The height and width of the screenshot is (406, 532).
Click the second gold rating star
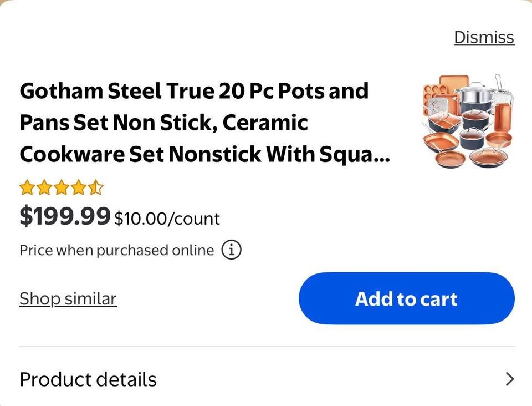[x=44, y=188]
